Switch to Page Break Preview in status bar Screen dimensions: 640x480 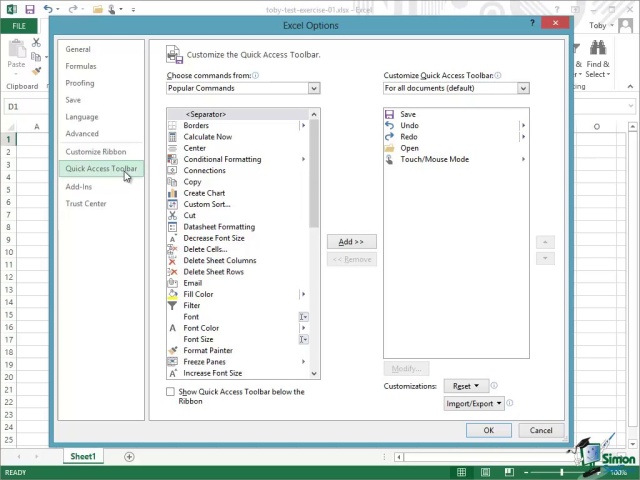tap(509, 472)
